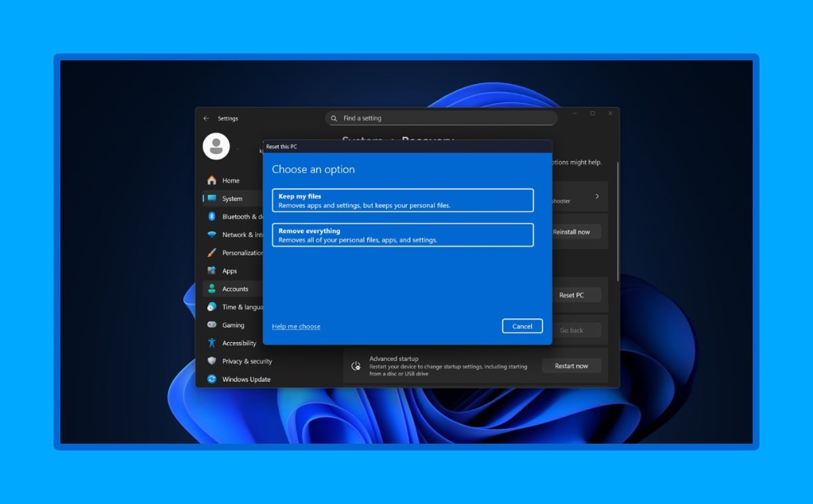Click the Windows Update sync icon
This screenshot has width=813, height=504.
tap(212, 379)
